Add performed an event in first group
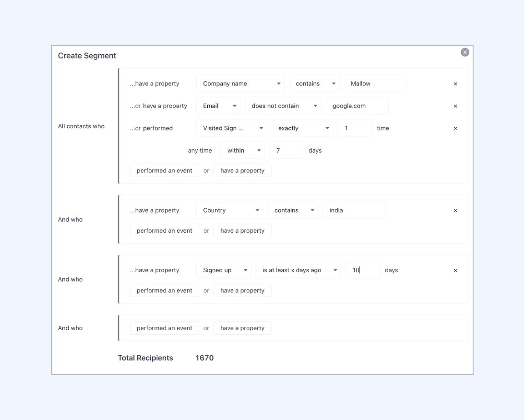 (x=165, y=170)
